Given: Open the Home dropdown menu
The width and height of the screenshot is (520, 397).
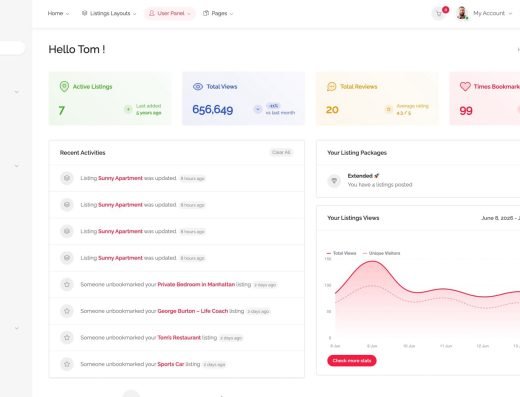Looking at the screenshot, I should [58, 13].
